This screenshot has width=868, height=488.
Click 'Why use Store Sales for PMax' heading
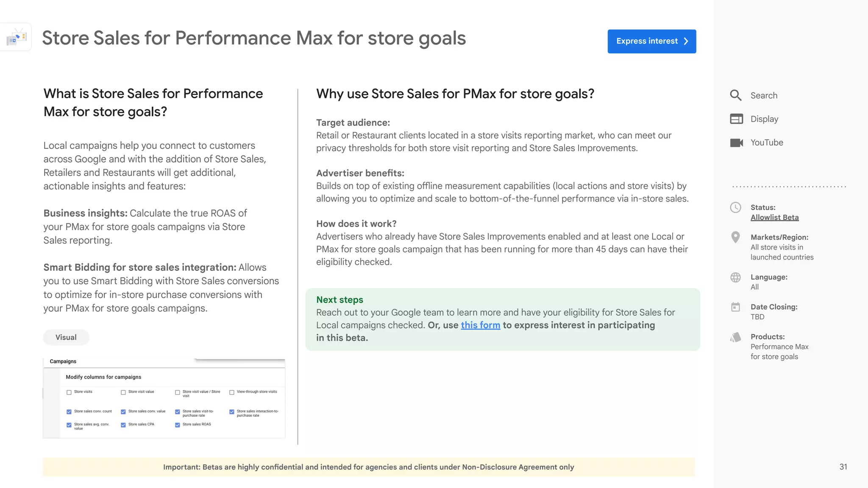pyautogui.click(x=455, y=94)
